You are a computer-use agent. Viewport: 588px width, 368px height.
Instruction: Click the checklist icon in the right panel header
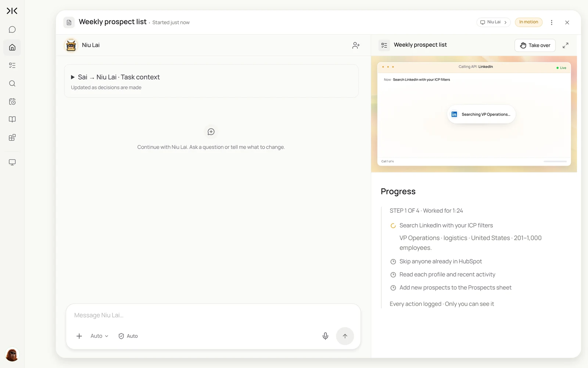(384, 45)
